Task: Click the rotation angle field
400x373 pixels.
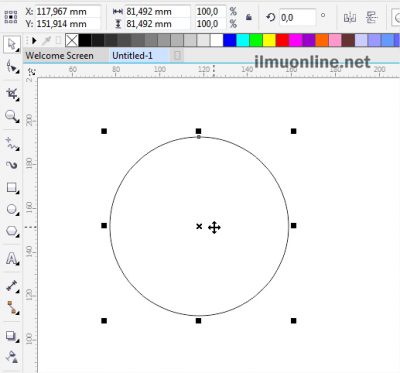Action: click(297, 17)
